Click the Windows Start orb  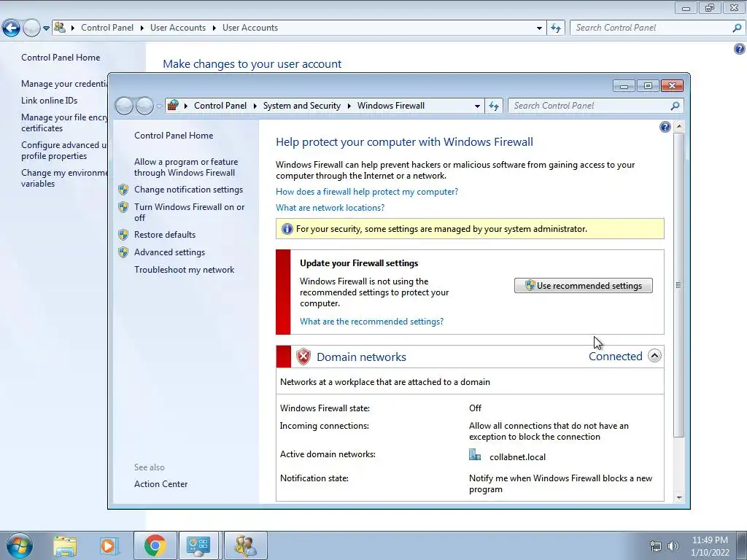click(19, 545)
